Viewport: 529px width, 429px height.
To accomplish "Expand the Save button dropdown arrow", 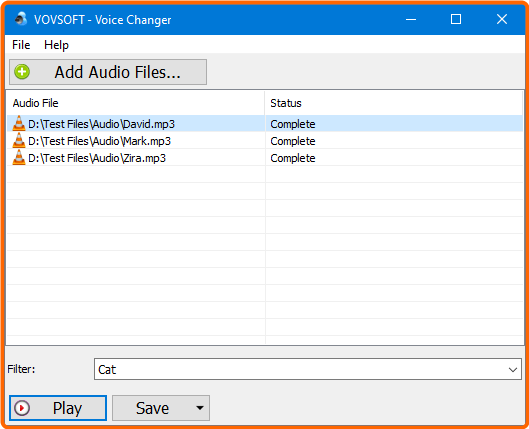I will (x=200, y=408).
